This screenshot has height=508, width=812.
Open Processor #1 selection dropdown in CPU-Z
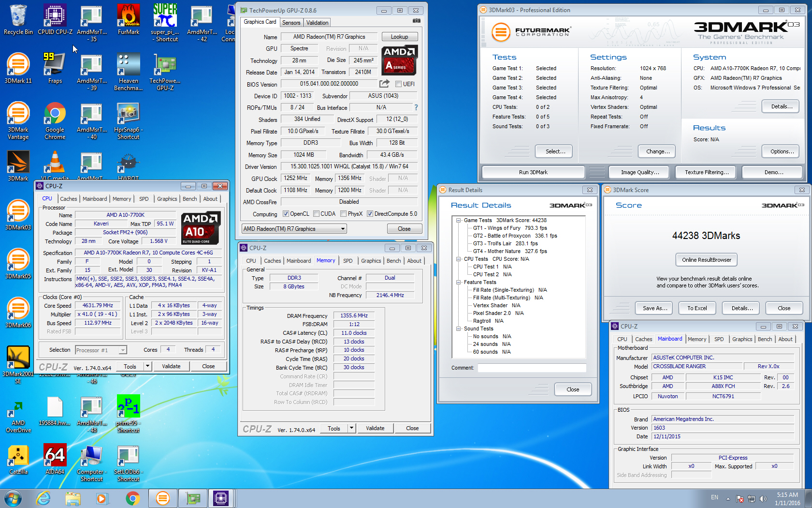(101, 350)
